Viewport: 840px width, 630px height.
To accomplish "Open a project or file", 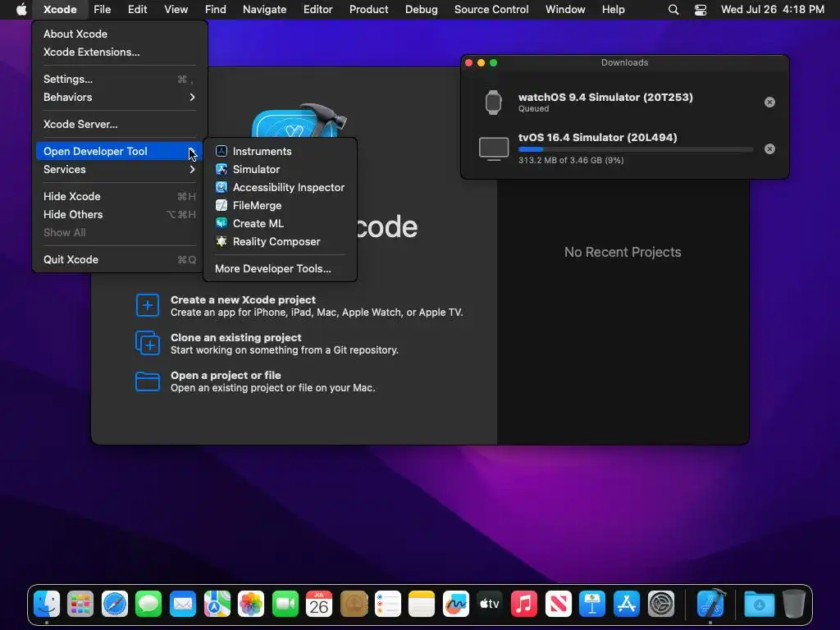I will pyautogui.click(x=255, y=381).
